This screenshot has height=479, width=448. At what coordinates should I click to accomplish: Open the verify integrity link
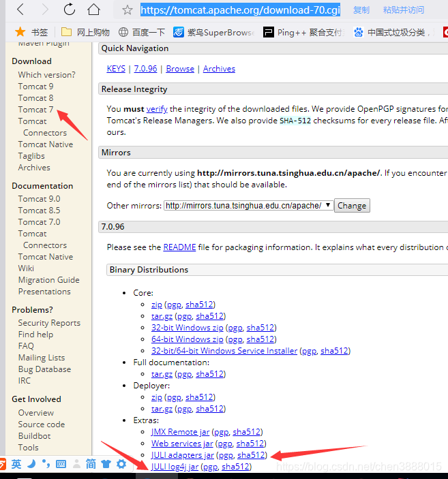point(157,109)
